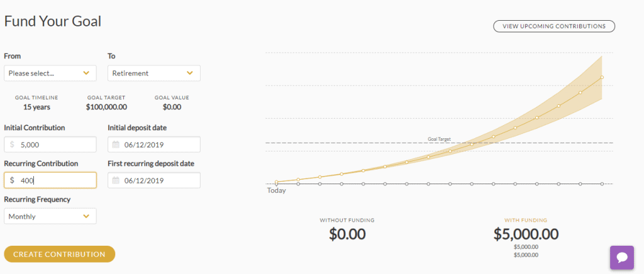
Task: Click the dollar sign in Recurring Contribution field
Action: point(12,180)
